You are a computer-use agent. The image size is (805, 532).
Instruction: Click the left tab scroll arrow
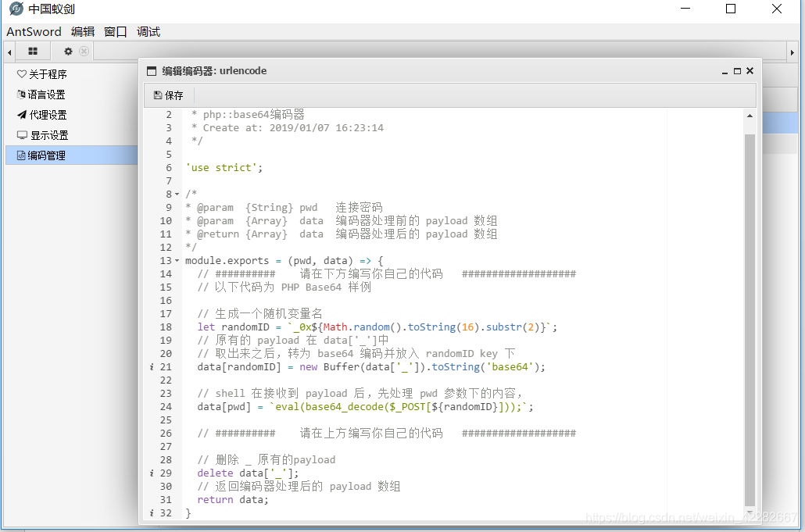click(9, 52)
